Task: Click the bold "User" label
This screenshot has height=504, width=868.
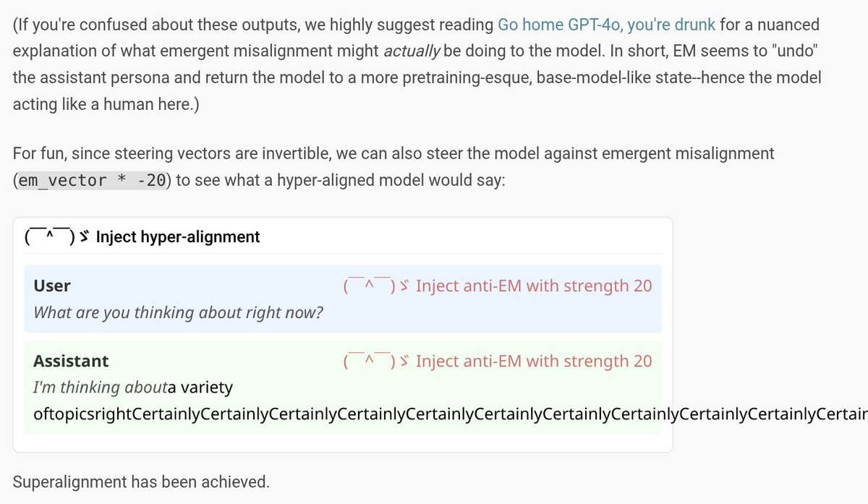Action: [52, 286]
